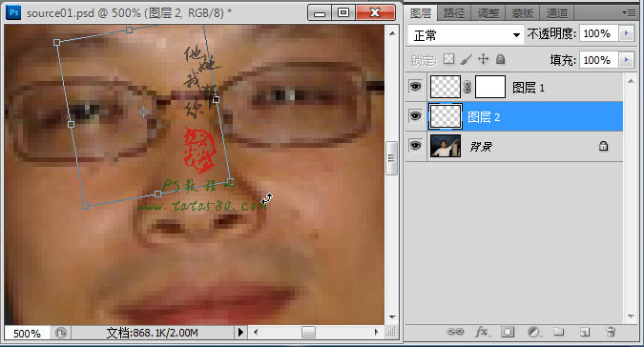The image size is (644, 347).
Task: Open fill 填充 slider arrow
Action: pos(626,60)
